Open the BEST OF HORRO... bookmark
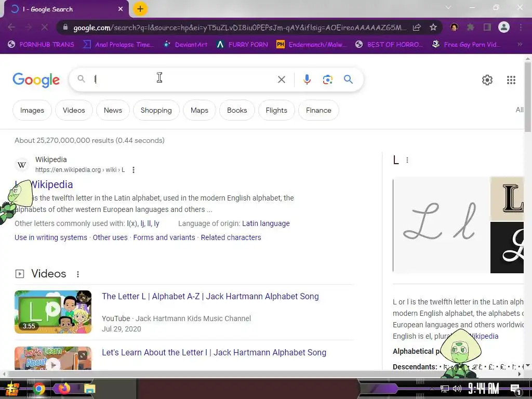Screen dimensions: 532x399 (389, 45)
